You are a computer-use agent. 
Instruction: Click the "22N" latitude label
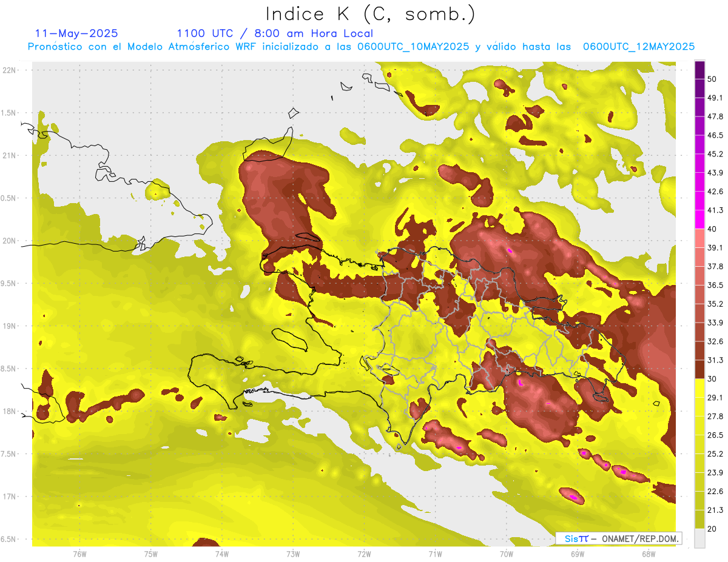pyautogui.click(x=10, y=70)
